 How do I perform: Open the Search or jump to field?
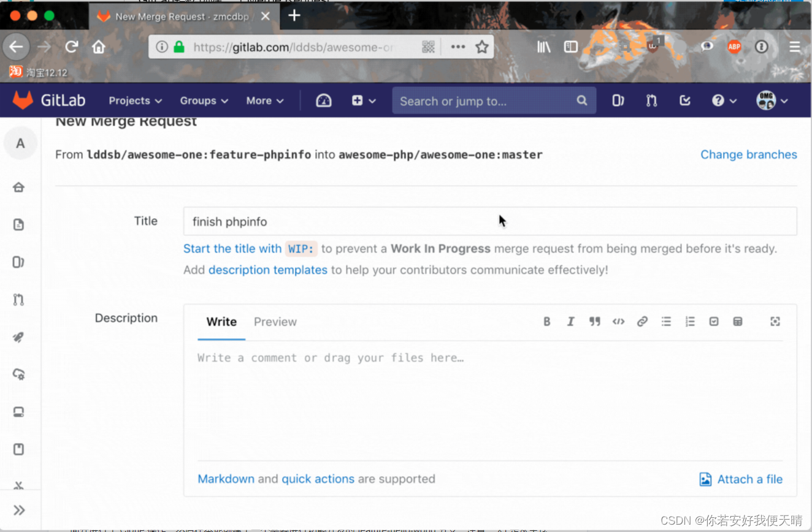coord(494,100)
